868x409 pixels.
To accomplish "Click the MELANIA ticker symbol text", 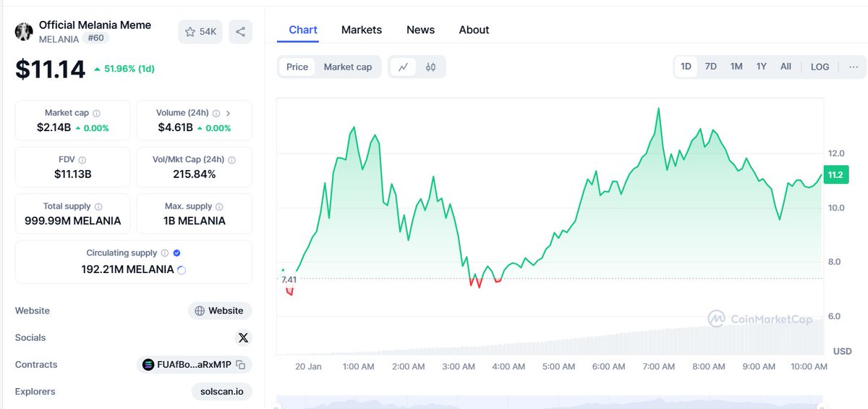I will [x=59, y=38].
